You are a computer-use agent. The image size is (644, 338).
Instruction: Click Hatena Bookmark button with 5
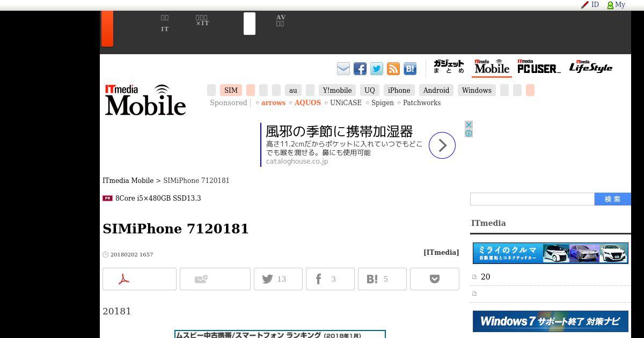[382, 279]
